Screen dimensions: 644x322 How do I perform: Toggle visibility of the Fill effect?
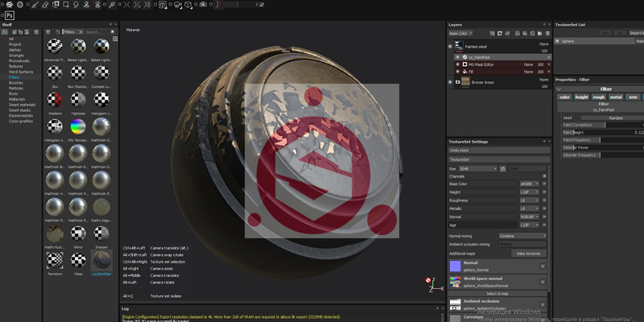click(457, 72)
